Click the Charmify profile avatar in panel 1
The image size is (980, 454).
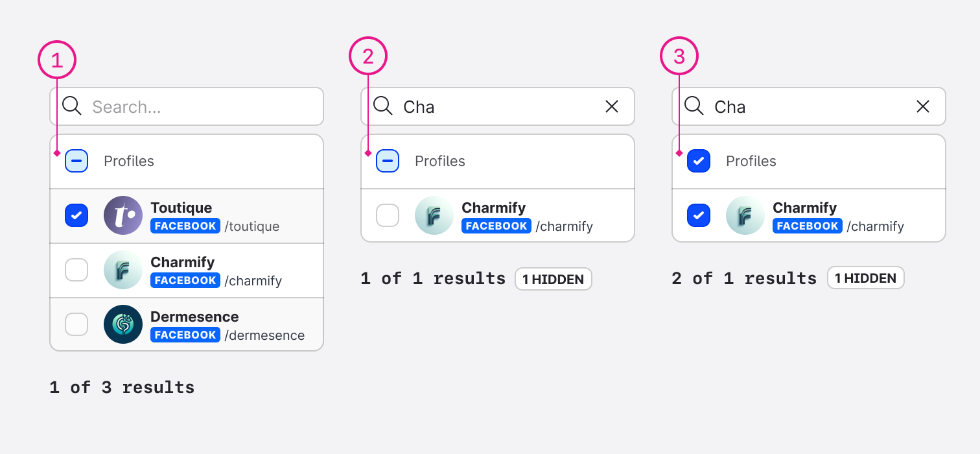(122, 270)
